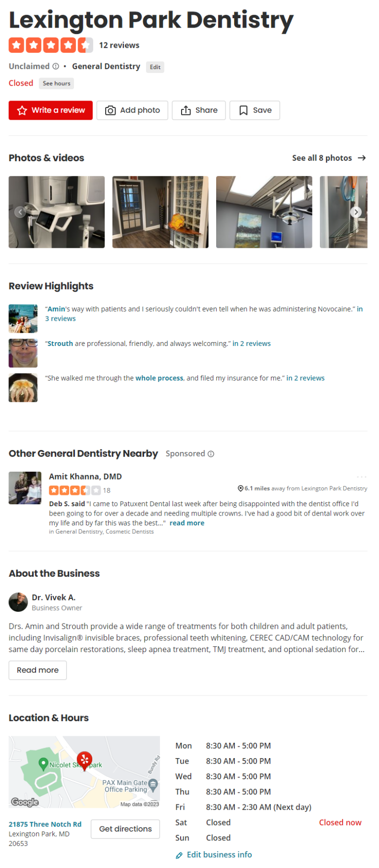Share this business page

pyautogui.click(x=199, y=110)
